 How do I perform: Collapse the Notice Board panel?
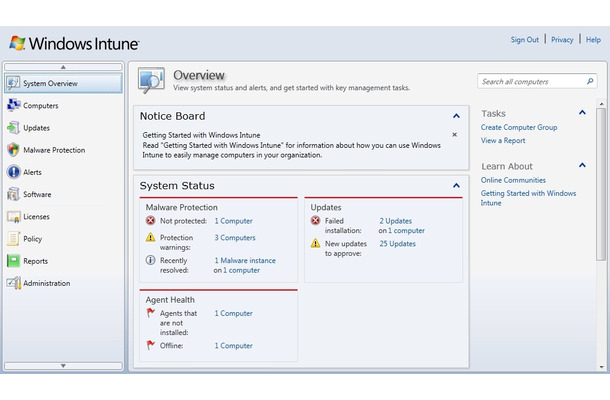pos(456,116)
